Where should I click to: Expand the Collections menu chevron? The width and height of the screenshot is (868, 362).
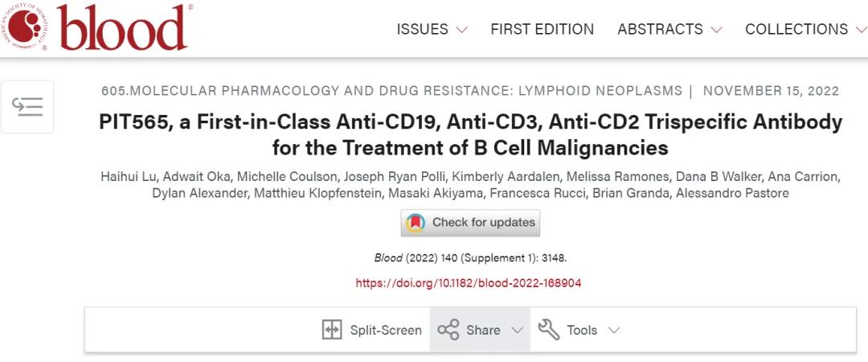859,30
